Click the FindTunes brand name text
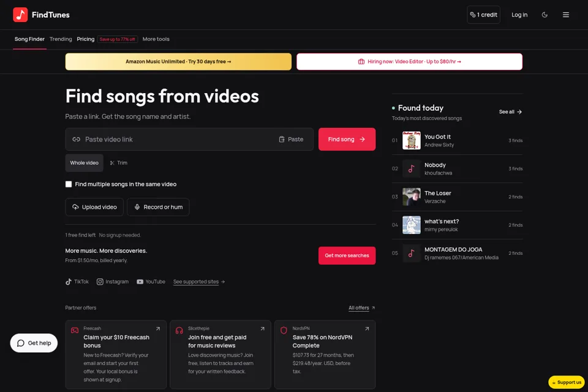 (51, 15)
